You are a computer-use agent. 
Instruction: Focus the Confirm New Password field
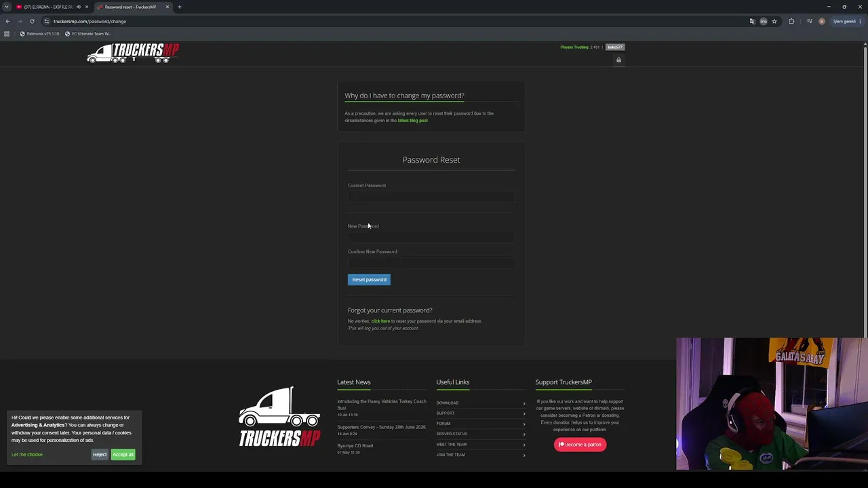tap(431, 262)
